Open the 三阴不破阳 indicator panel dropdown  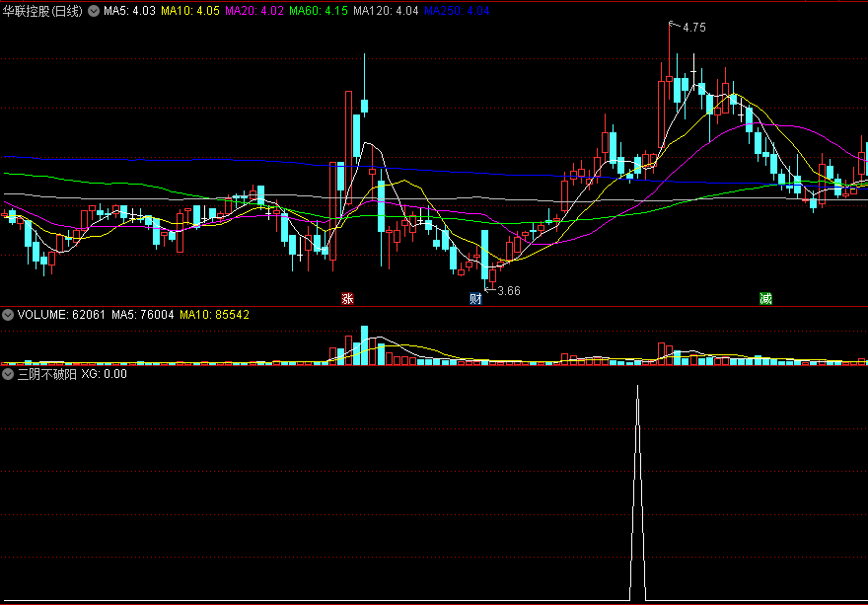coord(8,374)
